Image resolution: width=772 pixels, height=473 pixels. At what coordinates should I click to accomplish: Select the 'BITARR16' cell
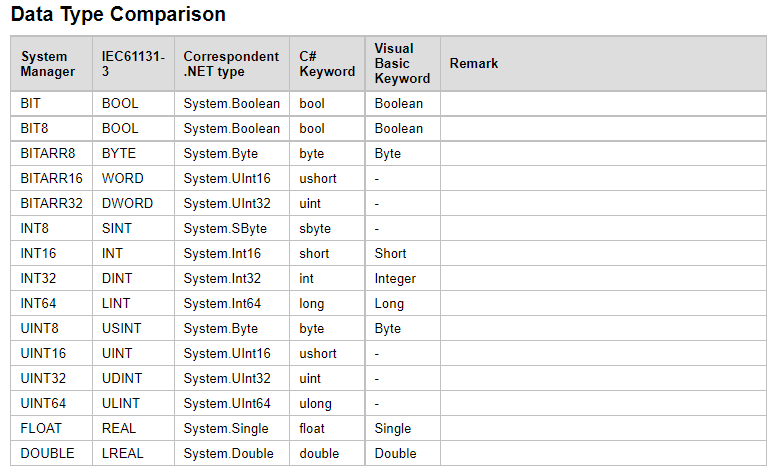51,178
